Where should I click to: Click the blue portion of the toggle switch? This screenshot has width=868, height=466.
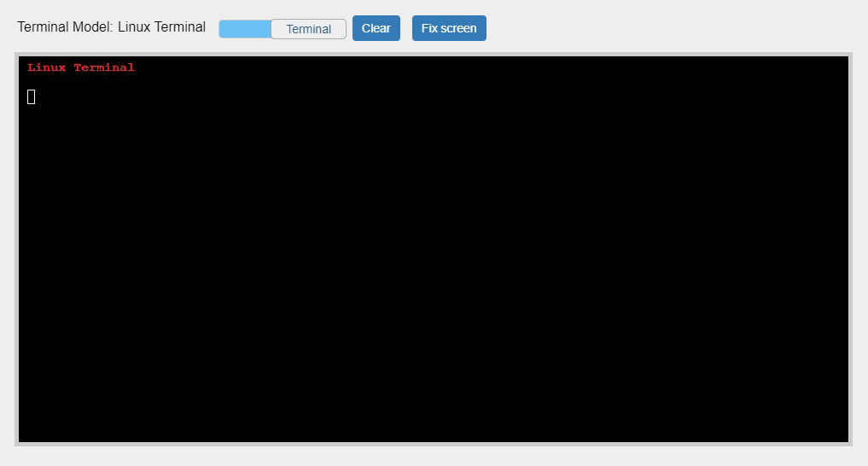(245, 29)
